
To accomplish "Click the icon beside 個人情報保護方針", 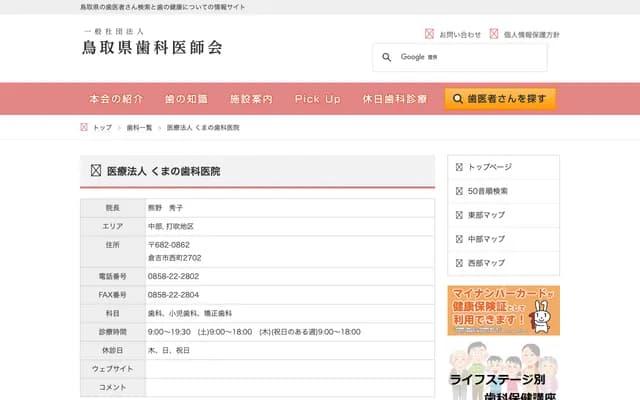I will click(494, 34).
